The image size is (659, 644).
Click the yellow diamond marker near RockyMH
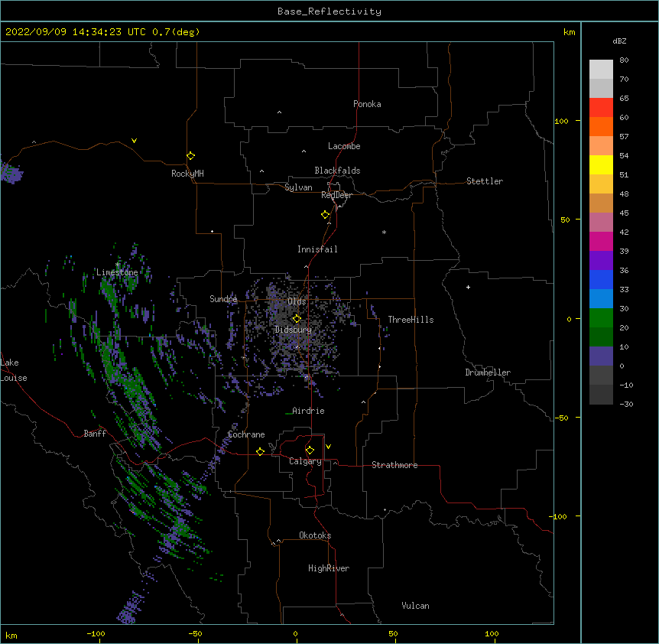(190, 156)
